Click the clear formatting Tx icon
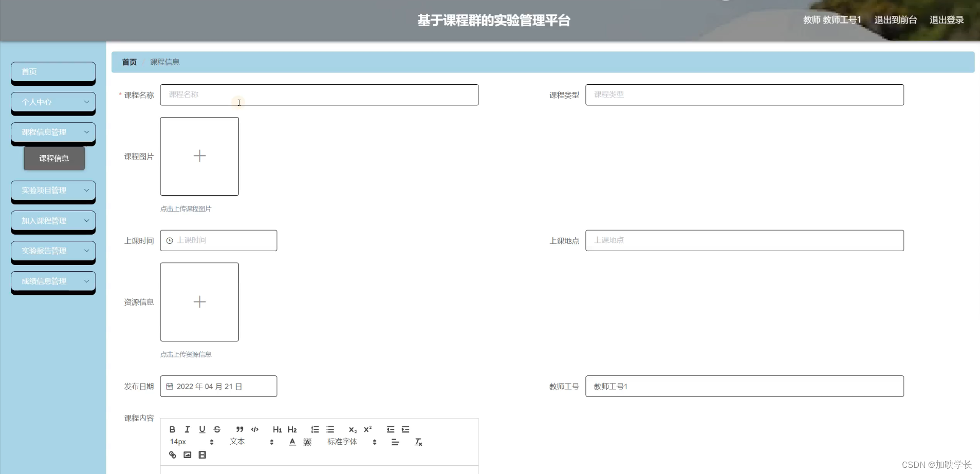Screen dimensions: 980x474 [x=418, y=442]
